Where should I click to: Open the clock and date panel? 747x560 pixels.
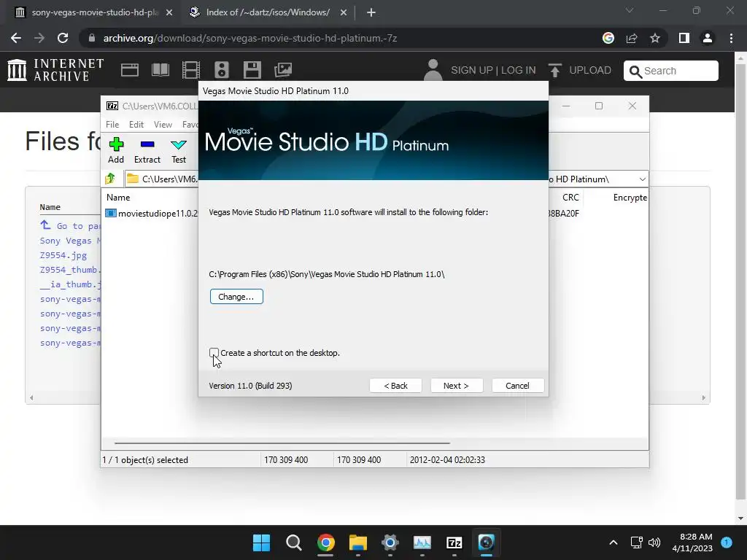tap(692, 542)
